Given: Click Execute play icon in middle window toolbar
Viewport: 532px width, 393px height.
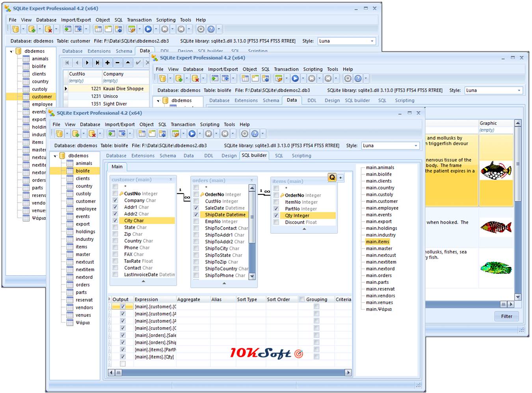Looking at the screenshot, I should click(x=295, y=78).
